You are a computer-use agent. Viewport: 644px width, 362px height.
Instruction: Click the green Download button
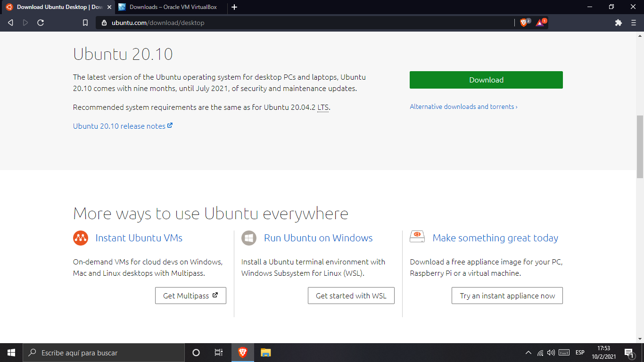486,80
